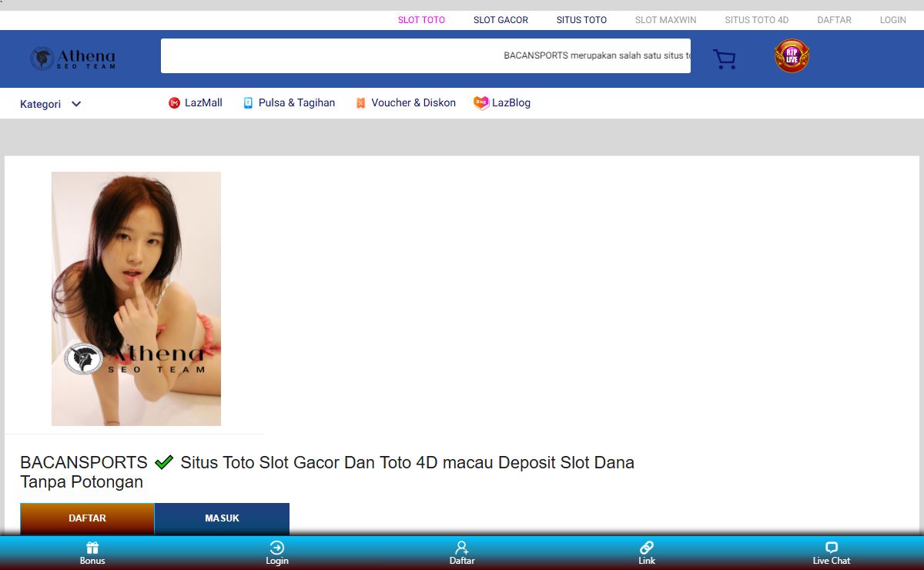Image resolution: width=924 pixels, height=570 pixels.
Task: Select SITUS TOTO in the top menu
Action: coord(581,20)
